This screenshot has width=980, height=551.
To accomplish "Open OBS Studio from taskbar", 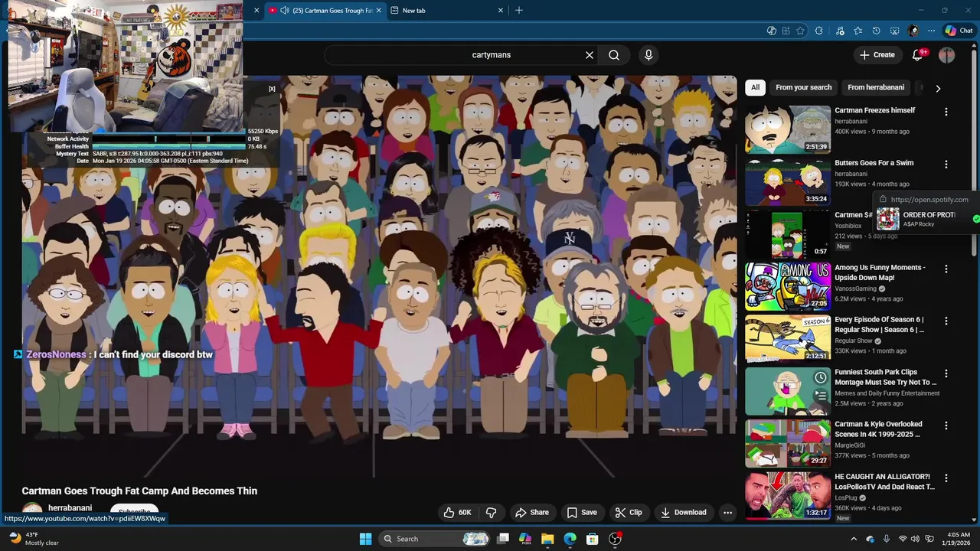I will 615,539.
